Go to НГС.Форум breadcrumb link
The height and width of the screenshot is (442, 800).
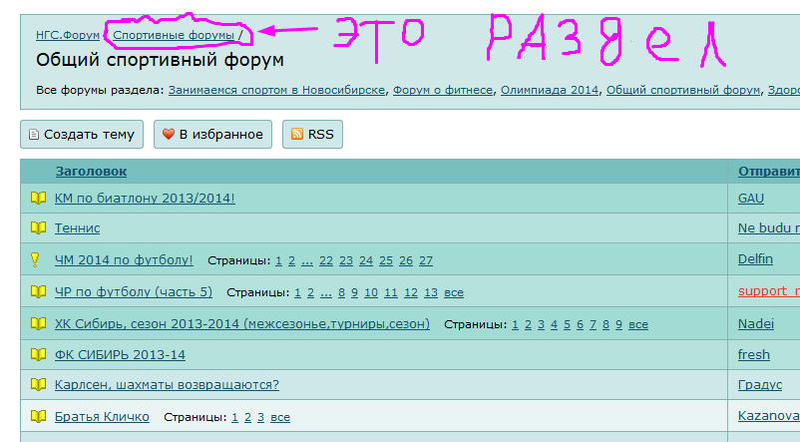click(68, 35)
